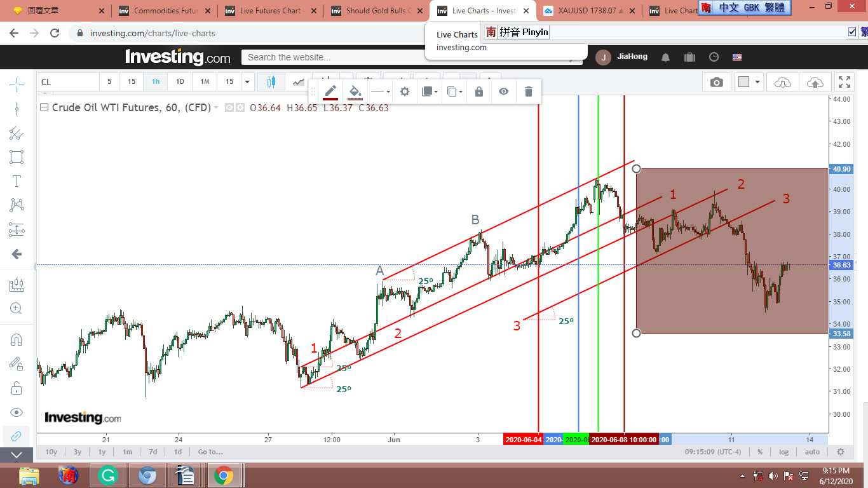Expand the time interval dropdown arrow
The image size is (868, 488).
coord(247,82)
